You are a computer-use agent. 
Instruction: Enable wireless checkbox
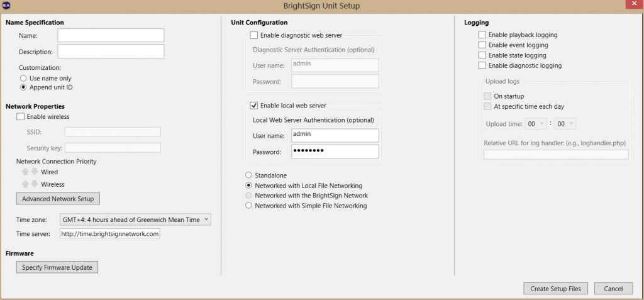point(20,117)
